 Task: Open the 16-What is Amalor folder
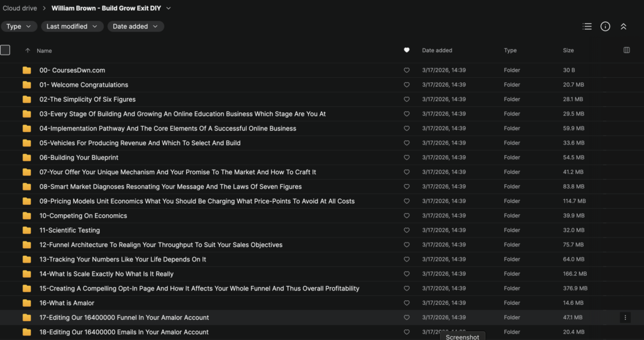click(67, 303)
